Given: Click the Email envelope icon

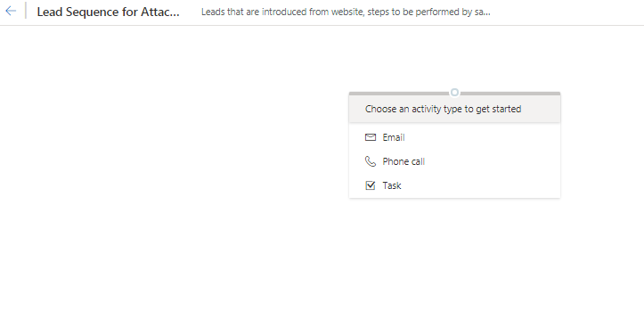Looking at the screenshot, I should [370, 137].
